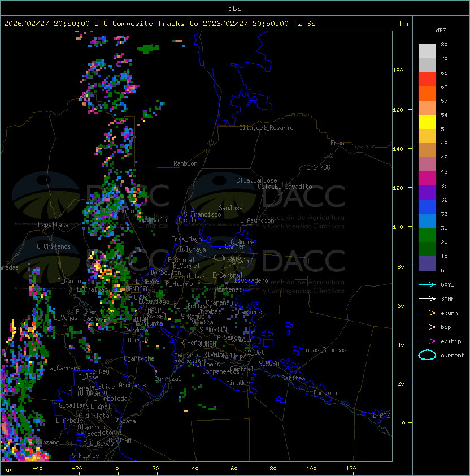Select the pink bip arrow in the legend
This screenshot has width=470, height=476.
[427, 327]
